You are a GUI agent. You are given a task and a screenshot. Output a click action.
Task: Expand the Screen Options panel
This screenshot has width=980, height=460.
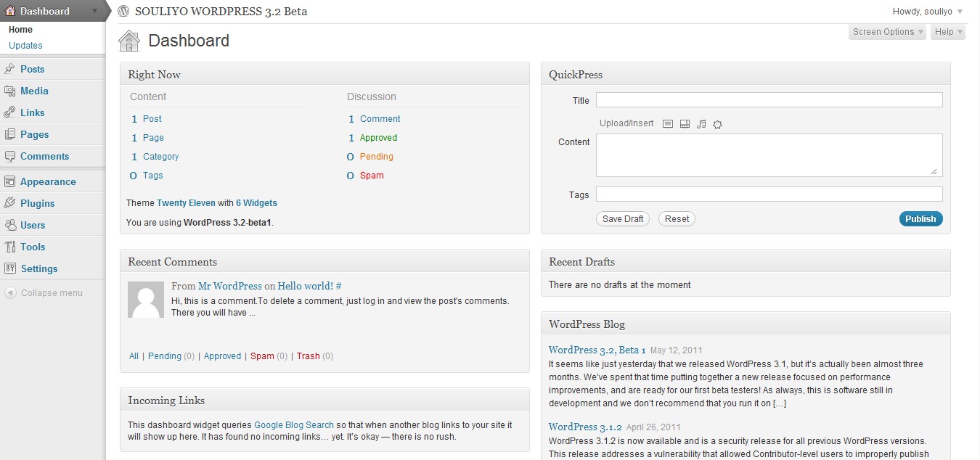point(888,32)
